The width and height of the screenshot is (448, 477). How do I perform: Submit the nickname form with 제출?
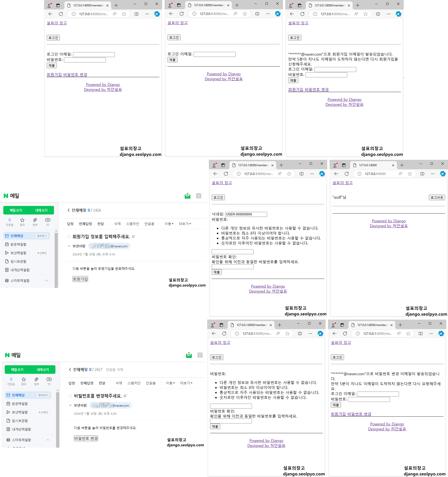[x=217, y=272]
